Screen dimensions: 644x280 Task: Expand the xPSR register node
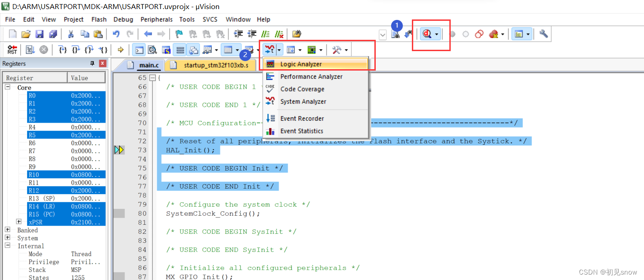tap(19, 222)
